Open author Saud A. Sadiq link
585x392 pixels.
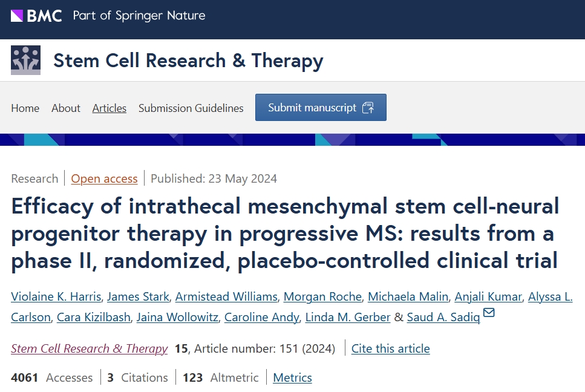click(443, 318)
